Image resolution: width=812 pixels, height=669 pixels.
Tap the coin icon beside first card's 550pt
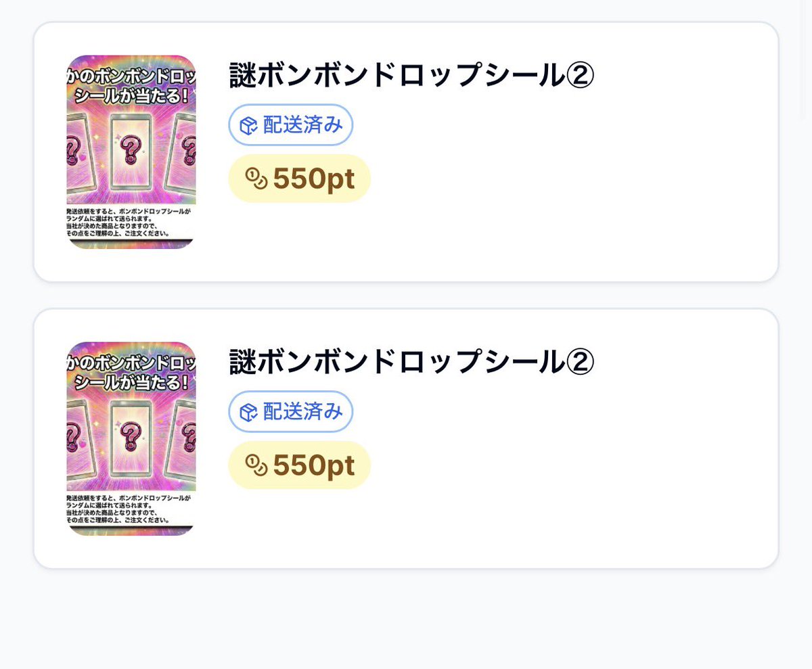(x=256, y=179)
